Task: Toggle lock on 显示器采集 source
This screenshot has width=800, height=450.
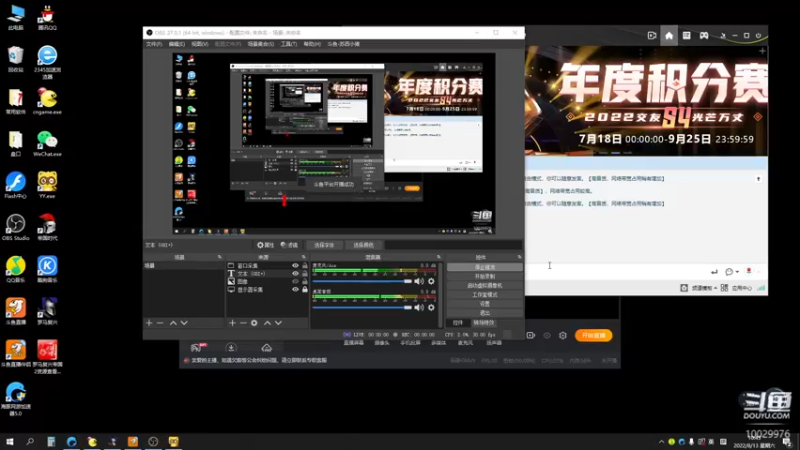Action: click(305, 289)
